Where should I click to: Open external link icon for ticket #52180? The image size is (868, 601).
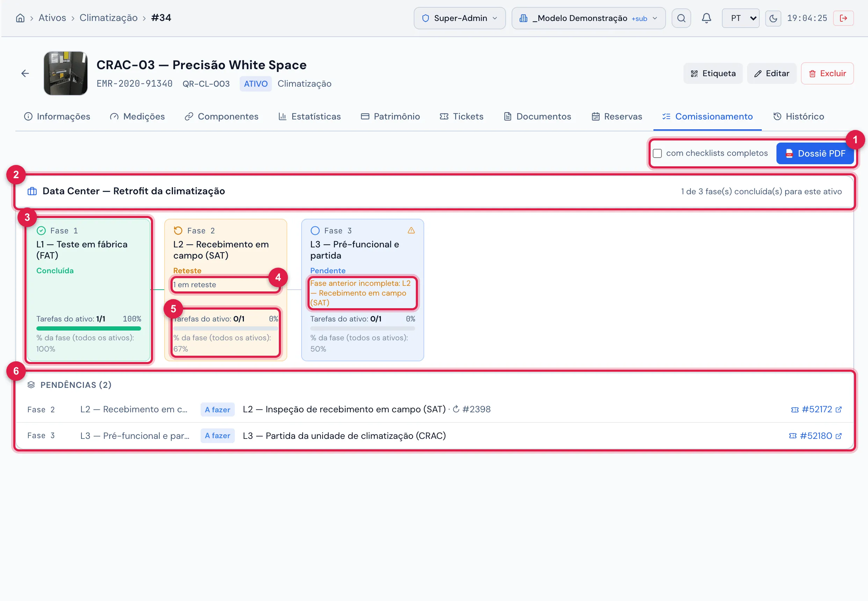point(838,436)
